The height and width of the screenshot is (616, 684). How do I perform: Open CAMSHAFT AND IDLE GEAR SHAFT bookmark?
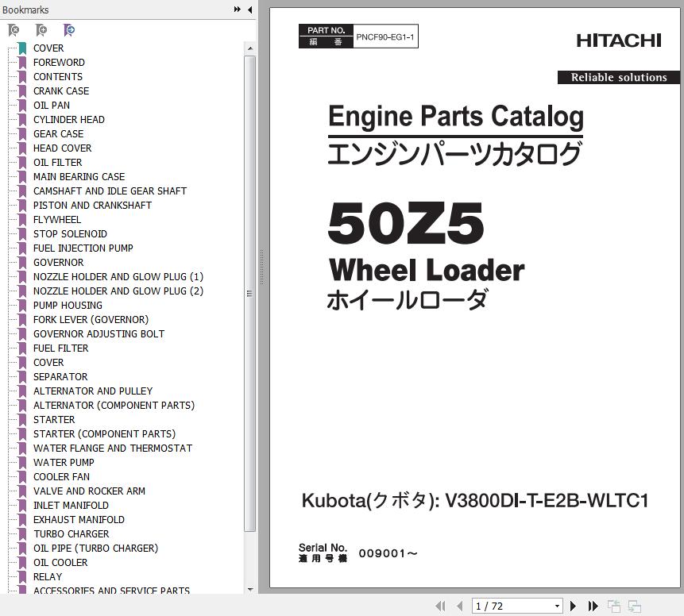(110, 191)
